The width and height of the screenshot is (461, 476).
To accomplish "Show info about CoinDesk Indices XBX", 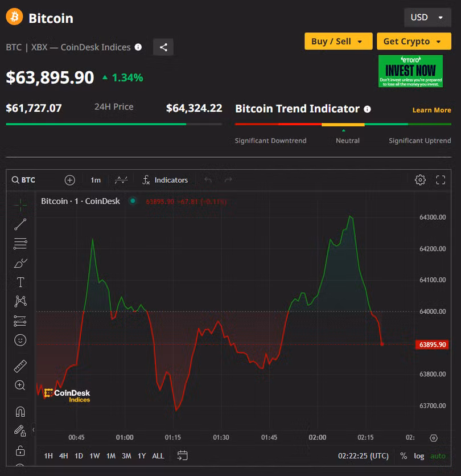I will [138, 47].
